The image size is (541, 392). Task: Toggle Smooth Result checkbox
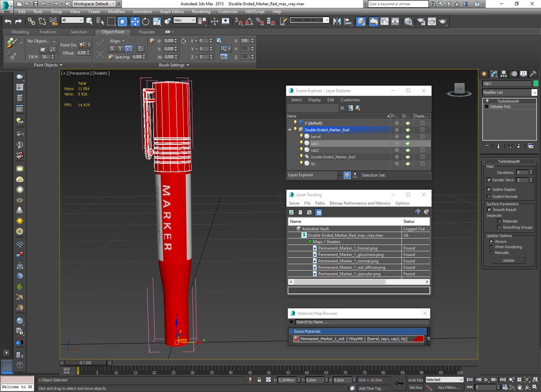(x=489, y=209)
